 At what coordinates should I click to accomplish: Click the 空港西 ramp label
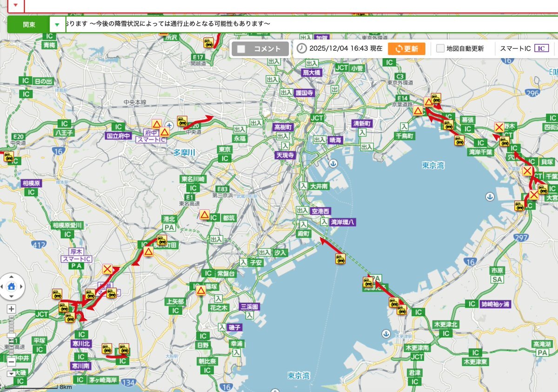(x=320, y=211)
